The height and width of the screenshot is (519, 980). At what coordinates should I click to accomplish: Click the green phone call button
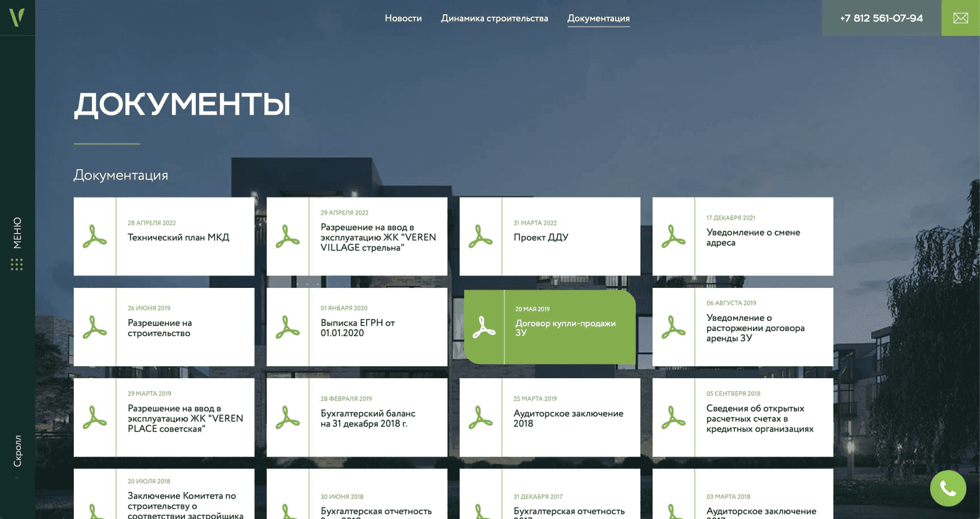pos(948,488)
